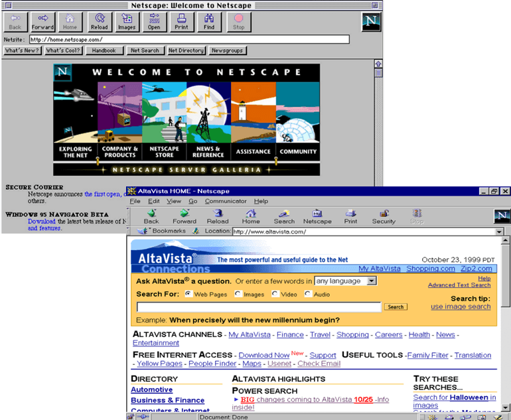
Task: Click the Security lock toolbar icon
Action: 384,217
